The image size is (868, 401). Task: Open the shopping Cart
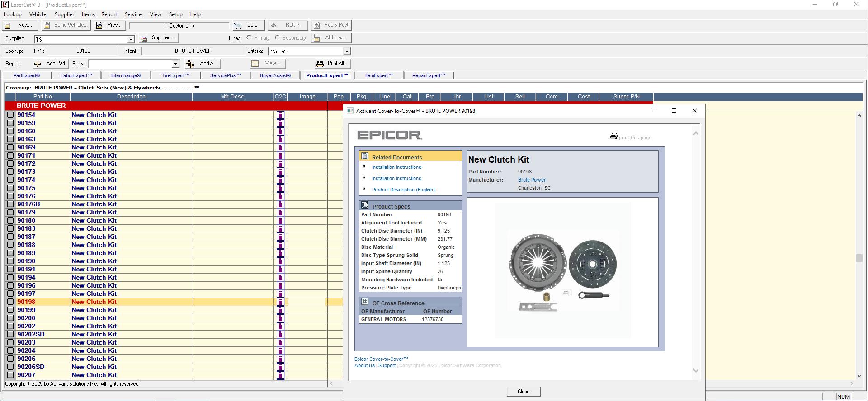248,25
